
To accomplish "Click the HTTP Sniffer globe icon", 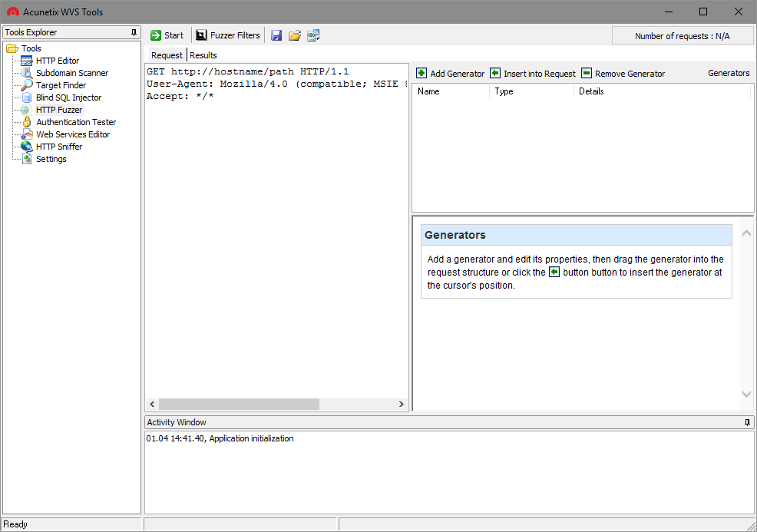I will pos(27,147).
